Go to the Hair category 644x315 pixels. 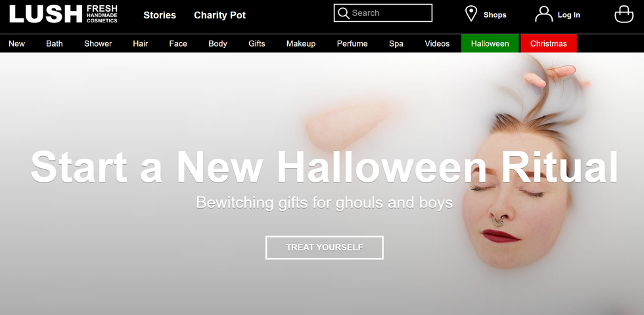tap(140, 43)
